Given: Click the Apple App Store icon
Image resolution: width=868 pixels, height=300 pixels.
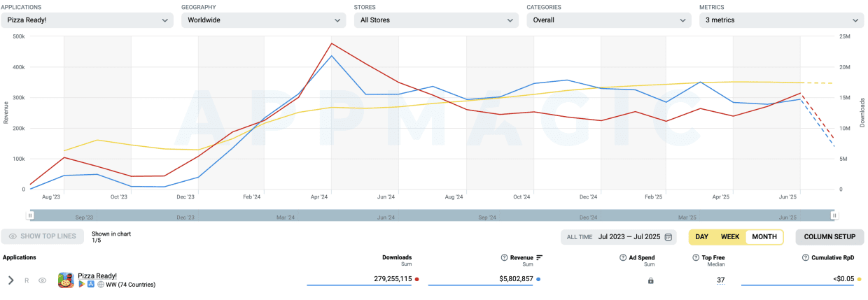Looking at the screenshot, I should pos(91,285).
